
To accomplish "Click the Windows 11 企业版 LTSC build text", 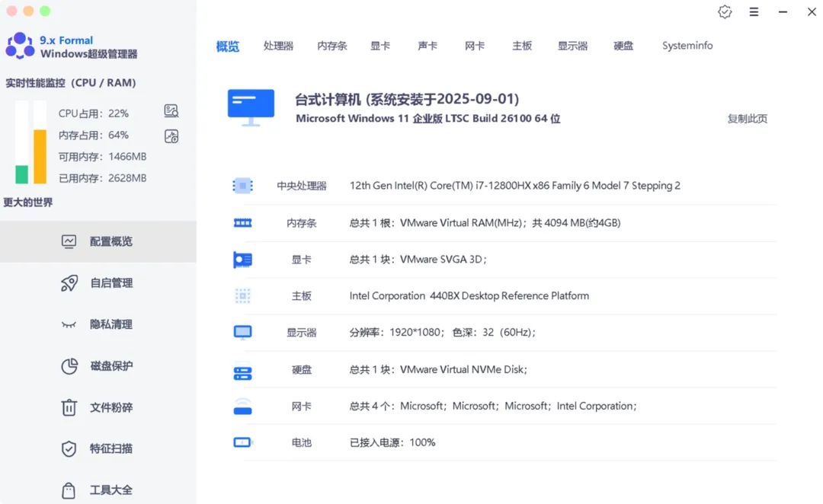I will (x=428, y=119).
